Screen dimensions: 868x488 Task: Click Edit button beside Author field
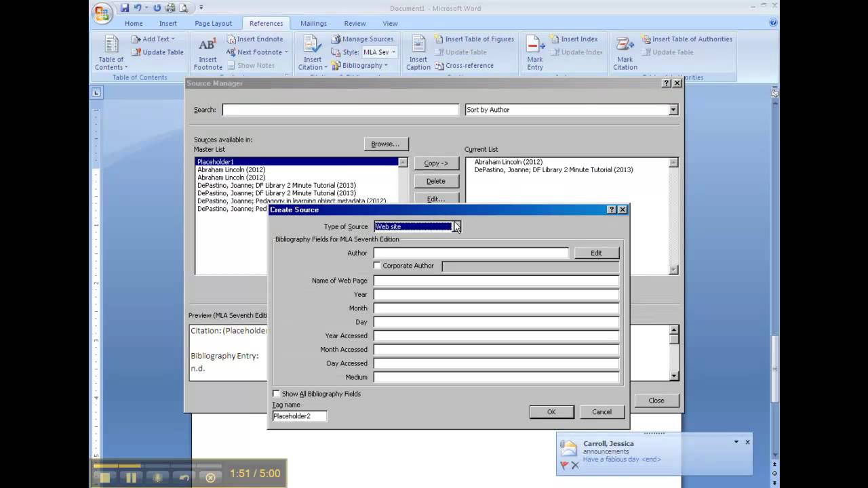coord(596,253)
